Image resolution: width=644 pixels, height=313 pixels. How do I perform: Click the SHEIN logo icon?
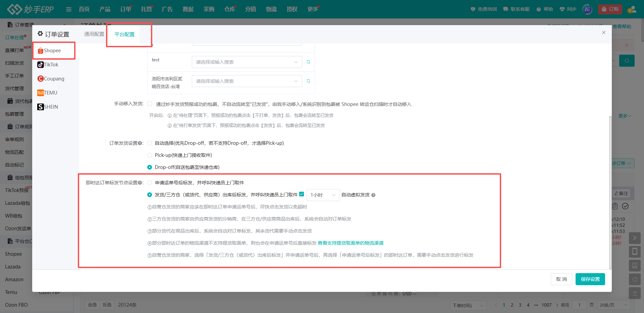41,107
